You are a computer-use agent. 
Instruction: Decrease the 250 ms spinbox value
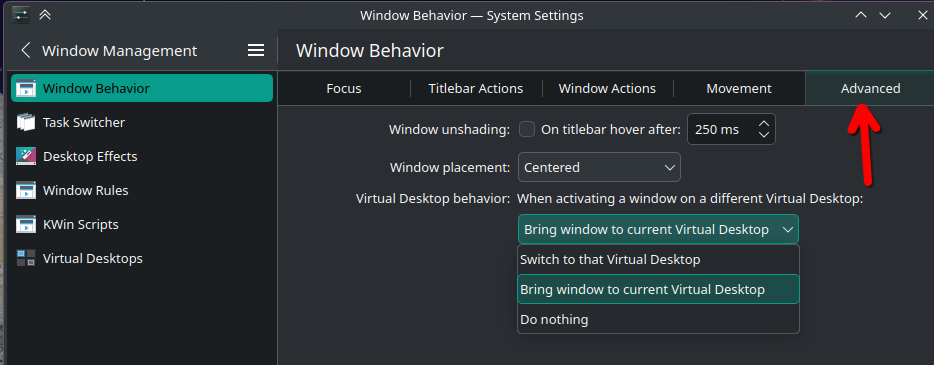(x=764, y=135)
